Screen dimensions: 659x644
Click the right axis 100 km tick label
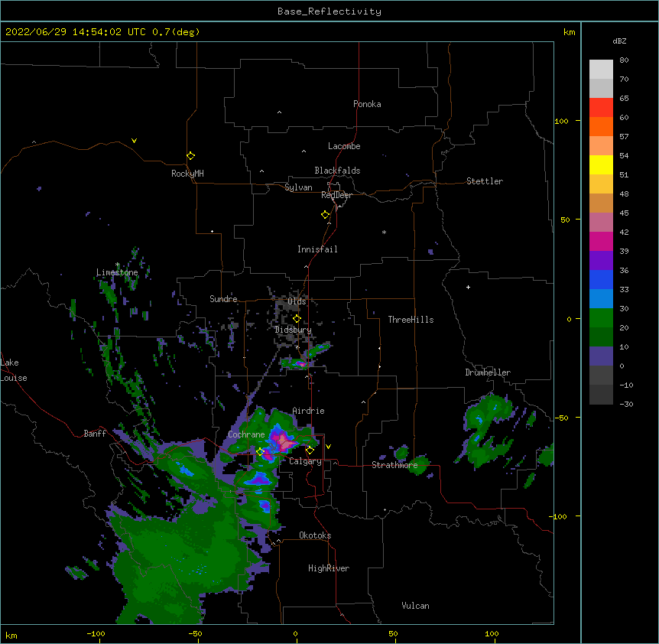click(x=561, y=121)
